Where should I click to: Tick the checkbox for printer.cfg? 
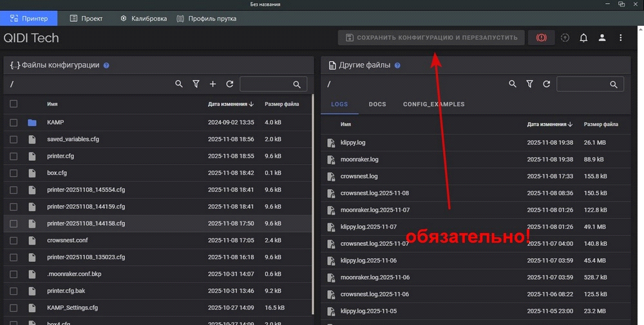click(14, 156)
